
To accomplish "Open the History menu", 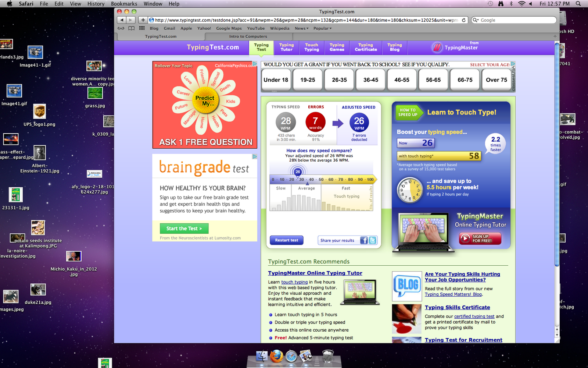I will point(96,4).
